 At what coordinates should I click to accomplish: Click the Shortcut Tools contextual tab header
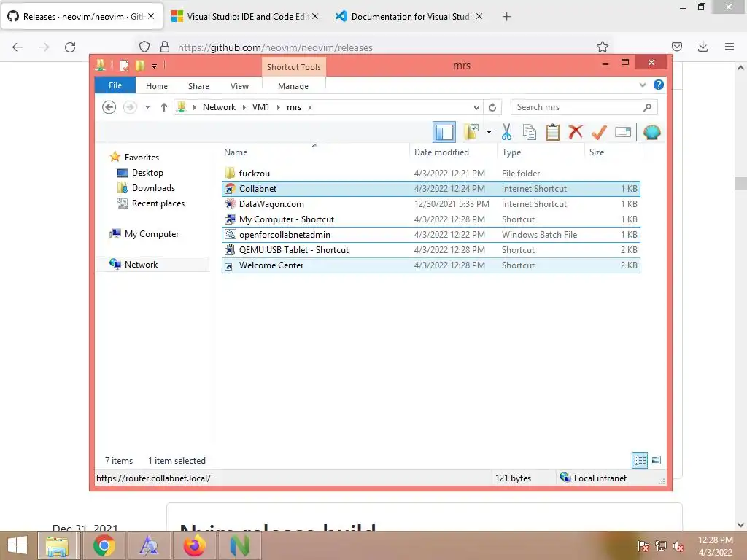click(x=293, y=66)
